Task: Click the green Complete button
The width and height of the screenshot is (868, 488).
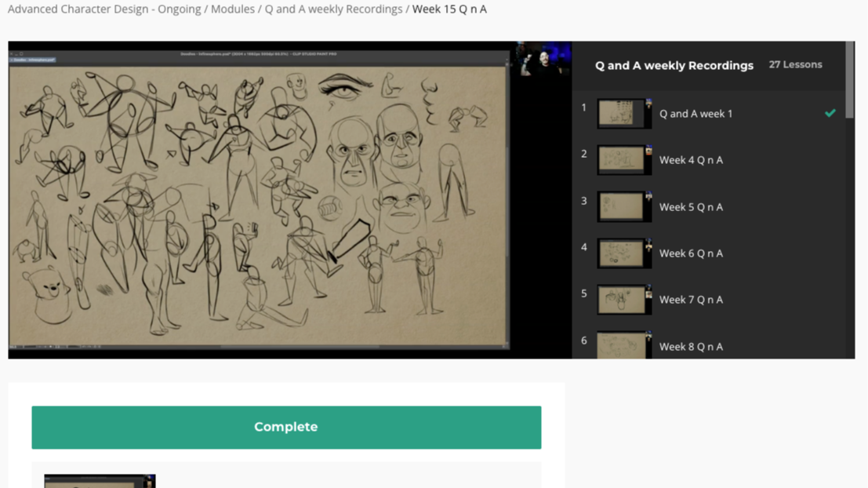Action: [x=286, y=427]
